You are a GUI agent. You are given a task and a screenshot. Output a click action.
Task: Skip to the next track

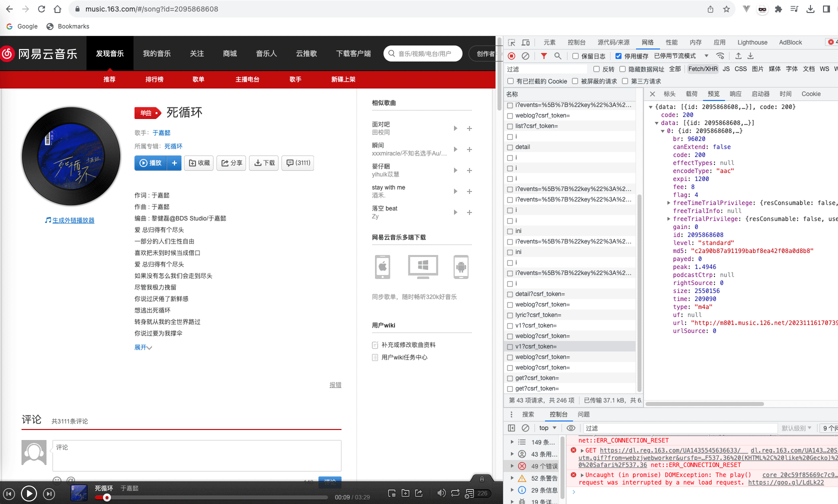[49, 494]
